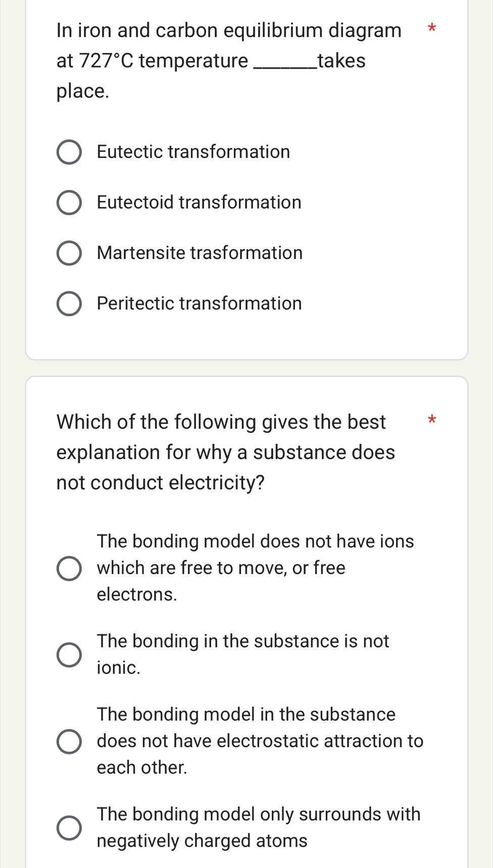Select radio for 'negatively charged atoms' answer
The height and width of the screenshot is (868, 493).
coord(69,828)
